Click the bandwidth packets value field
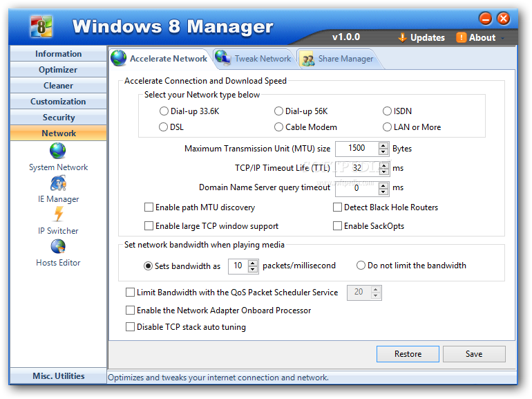Screen dimensions: 532x399 pos(238,266)
